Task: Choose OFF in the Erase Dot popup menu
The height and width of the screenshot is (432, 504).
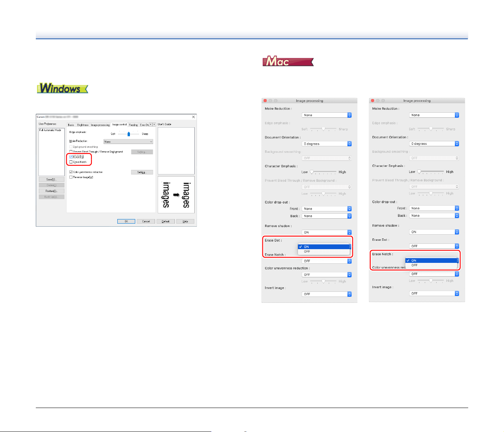Action: point(324,251)
